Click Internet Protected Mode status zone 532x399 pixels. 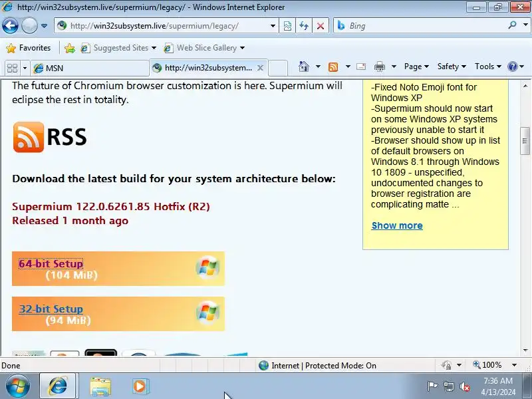pyautogui.click(x=317, y=365)
